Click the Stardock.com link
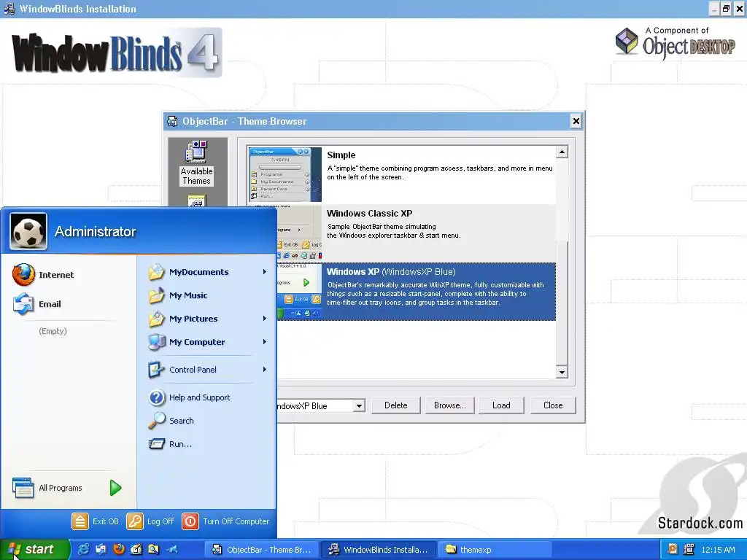This screenshot has width=747, height=560. point(700,523)
